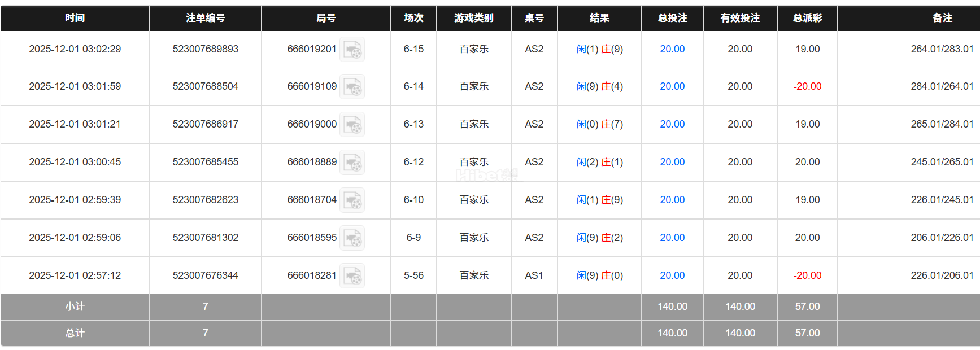This screenshot has width=980, height=350.
Task: Click the 小计 subtotal row label
Action: point(75,307)
